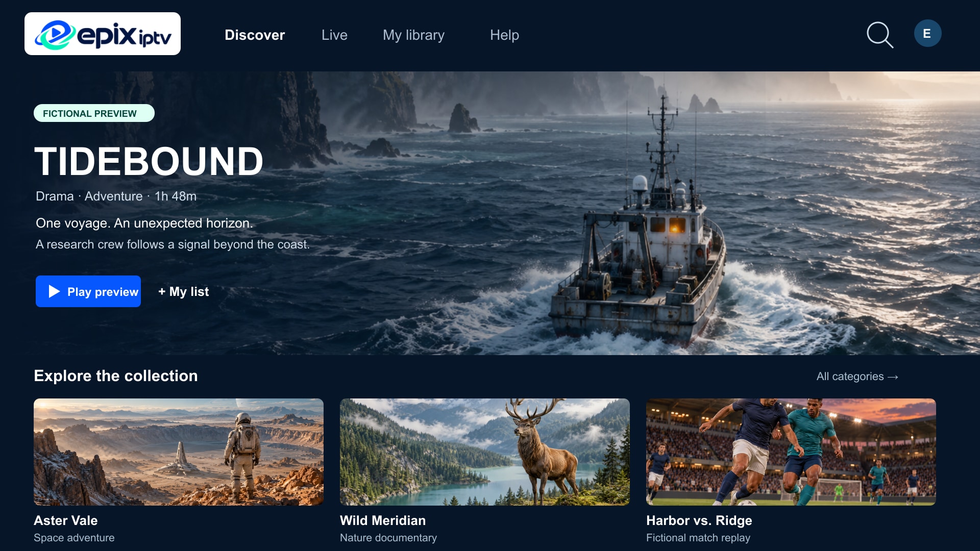Click the Space adventure subtitle
Viewport: 980px width, 551px height.
point(74,538)
